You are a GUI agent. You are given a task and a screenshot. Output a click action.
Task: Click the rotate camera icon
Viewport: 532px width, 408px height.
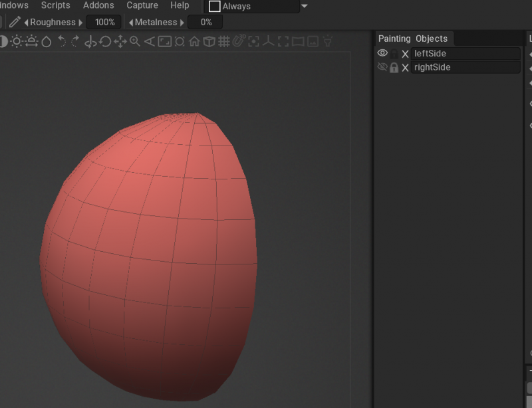click(x=105, y=42)
